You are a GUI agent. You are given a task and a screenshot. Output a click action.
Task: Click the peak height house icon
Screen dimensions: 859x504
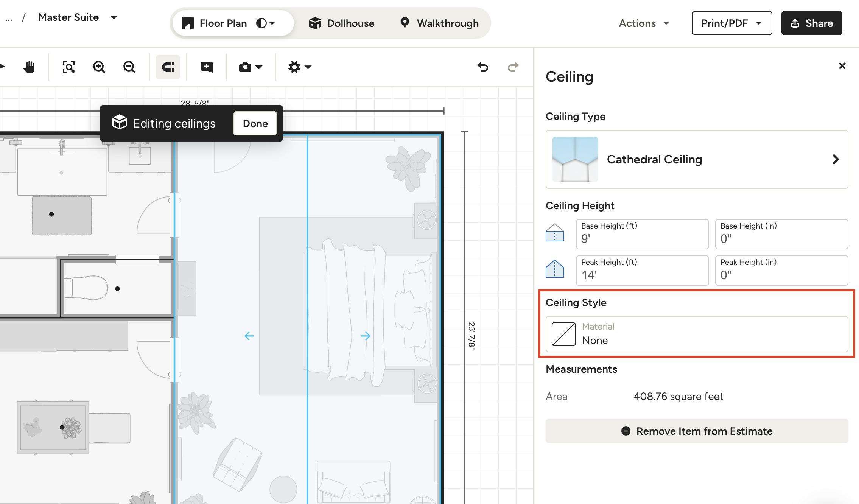click(x=555, y=269)
